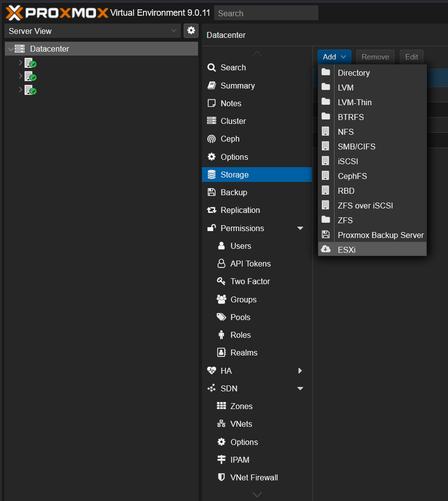
Task: Collapse the Permissions section arrow
Action: tap(300, 228)
